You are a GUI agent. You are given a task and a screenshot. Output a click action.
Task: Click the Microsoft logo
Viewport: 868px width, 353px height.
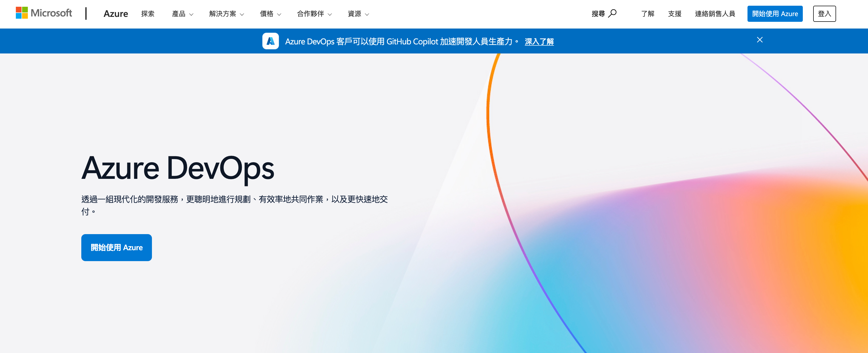coord(44,13)
